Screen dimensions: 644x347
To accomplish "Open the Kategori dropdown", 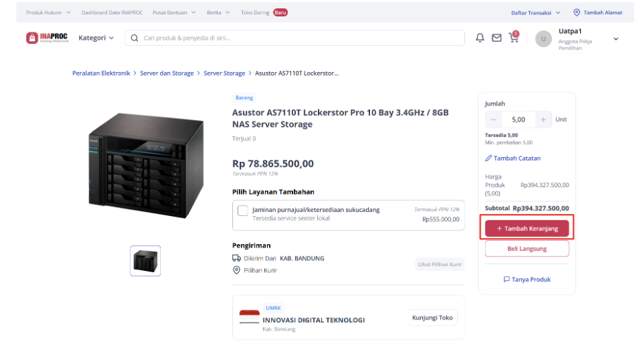I will [96, 38].
